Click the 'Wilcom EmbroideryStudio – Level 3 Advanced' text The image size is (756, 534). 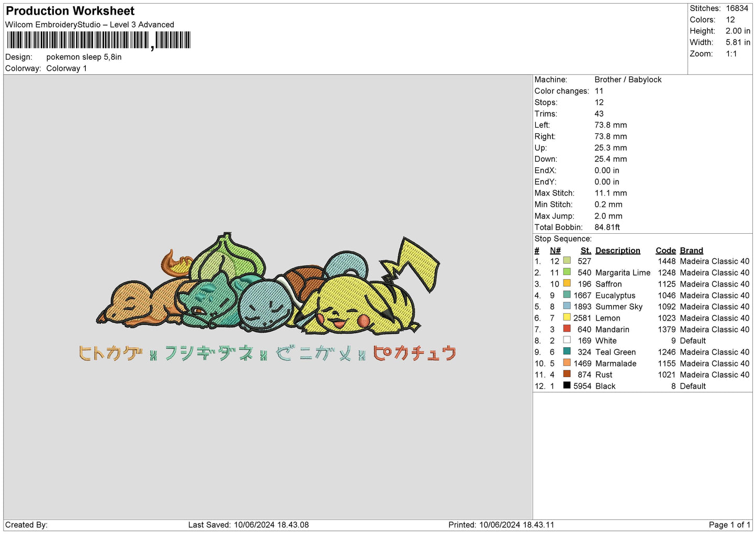89,25
